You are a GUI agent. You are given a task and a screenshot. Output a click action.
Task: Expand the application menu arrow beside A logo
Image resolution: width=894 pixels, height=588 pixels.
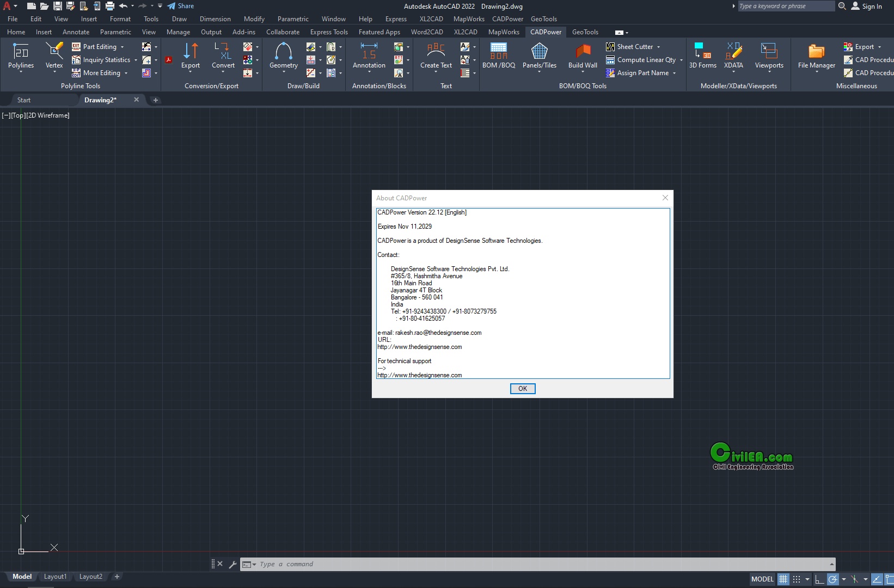[x=15, y=6]
